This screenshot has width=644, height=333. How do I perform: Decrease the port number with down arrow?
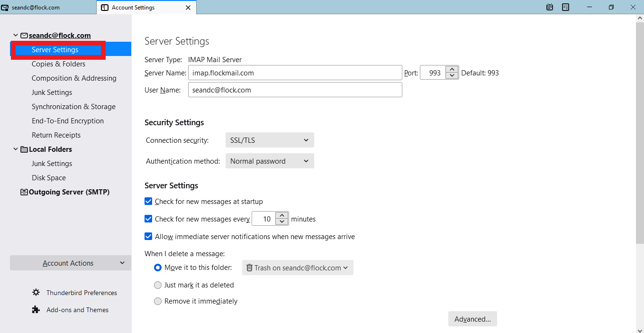tap(453, 76)
